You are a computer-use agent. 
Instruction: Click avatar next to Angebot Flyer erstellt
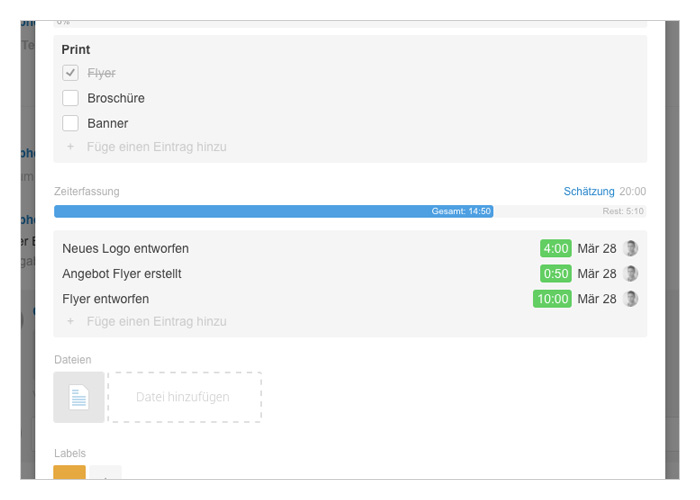point(630,273)
